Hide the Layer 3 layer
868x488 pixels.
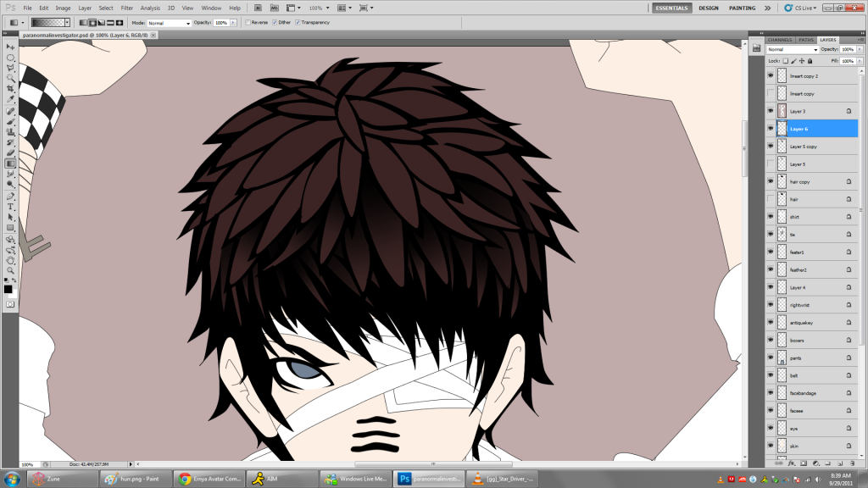tap(771, 111)
